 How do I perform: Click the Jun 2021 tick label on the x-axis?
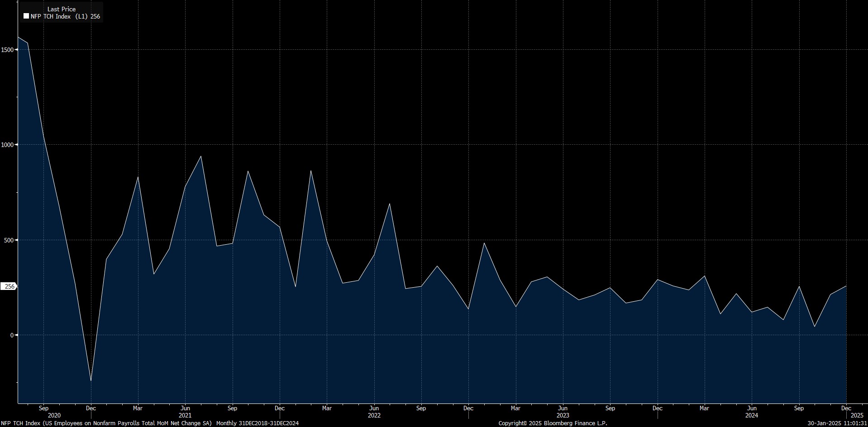[x=185, y=408]
